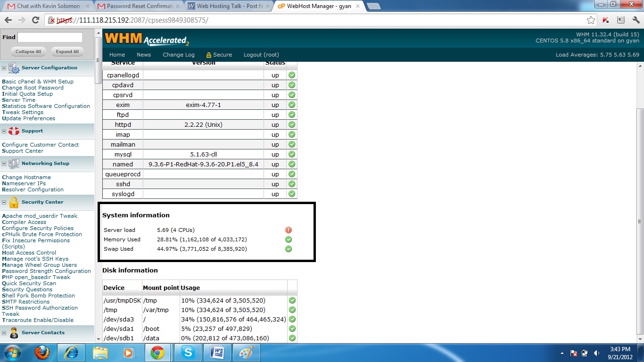
Task: Open cPHulk Brute Force Protection link
Action: pos(42,234)
